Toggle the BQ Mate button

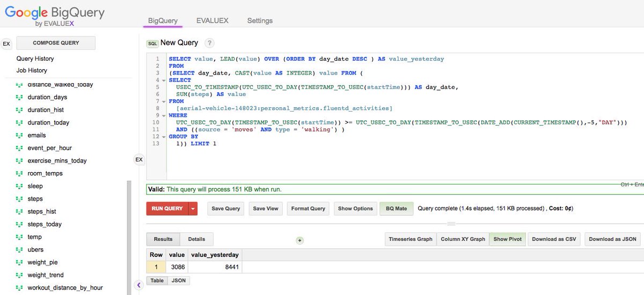(397, 209)
